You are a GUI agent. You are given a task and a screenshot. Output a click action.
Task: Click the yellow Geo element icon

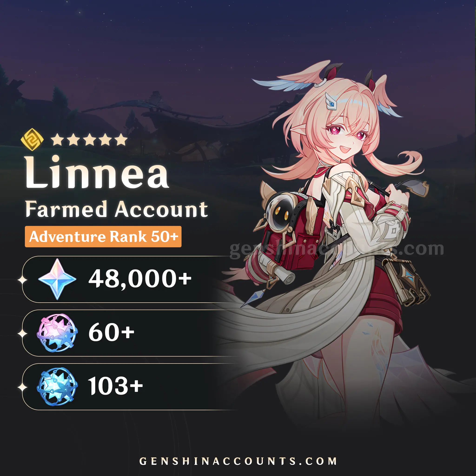click(32, 139)
